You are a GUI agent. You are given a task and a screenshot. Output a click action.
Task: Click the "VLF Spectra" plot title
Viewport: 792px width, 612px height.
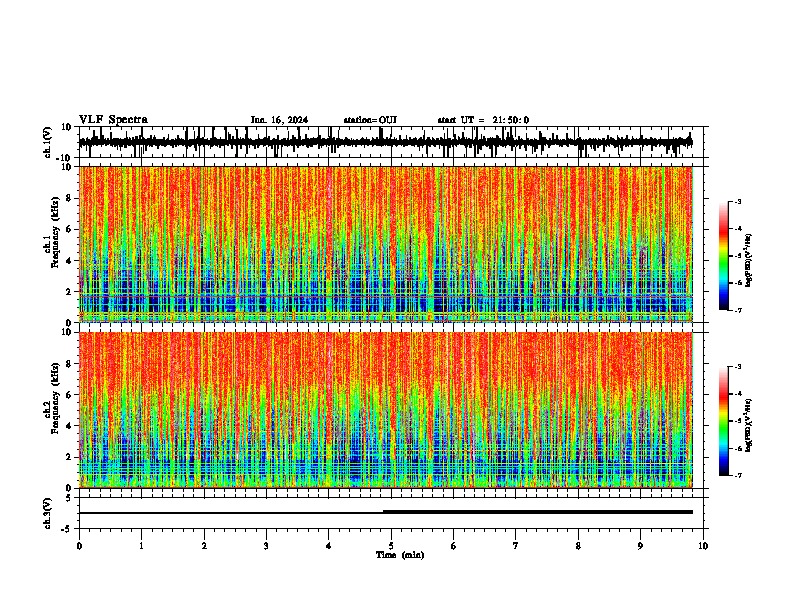click(x=113, y=119)
